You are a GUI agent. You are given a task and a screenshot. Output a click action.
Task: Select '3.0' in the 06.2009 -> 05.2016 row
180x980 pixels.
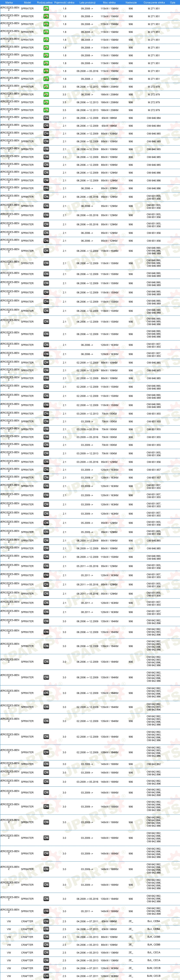[x=64, y=899]
